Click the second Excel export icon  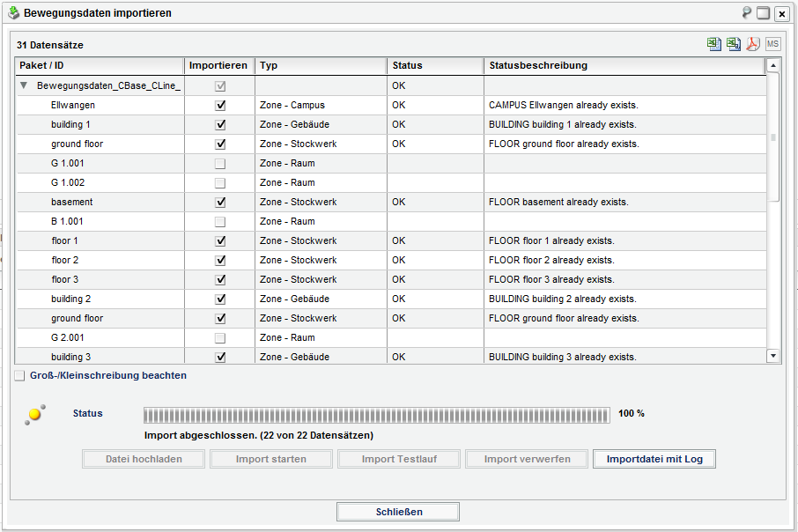click(x=733, y=43)
